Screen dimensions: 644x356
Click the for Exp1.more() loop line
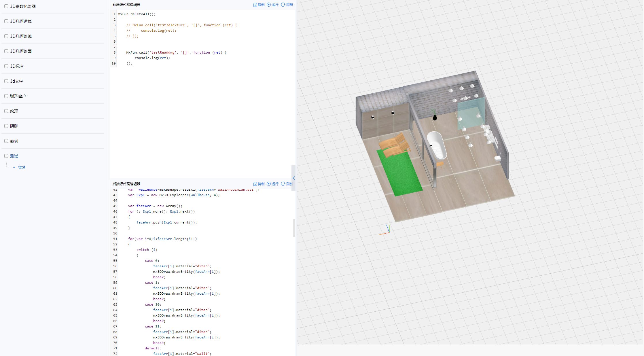(162, 211)
